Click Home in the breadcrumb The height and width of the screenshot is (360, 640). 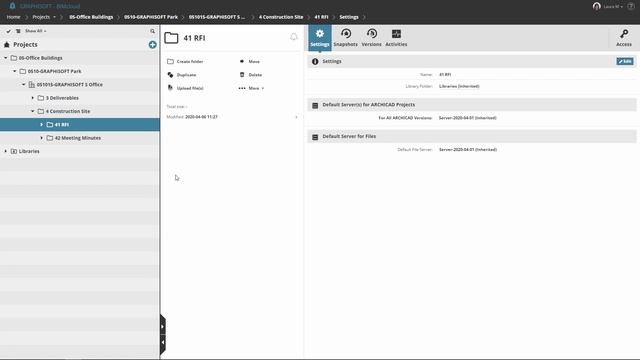coord(13,17)
